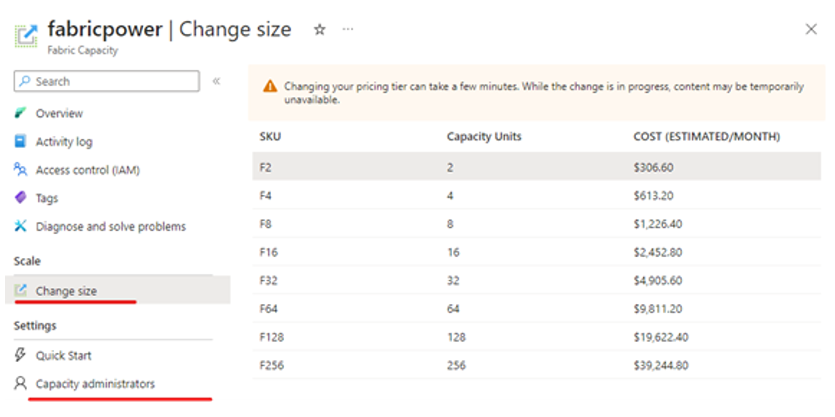Image resolution: width=835 pixels, height=417 pixels.
Task: Click the Access control (IAM) icon
Action: (x=20, y=170)
